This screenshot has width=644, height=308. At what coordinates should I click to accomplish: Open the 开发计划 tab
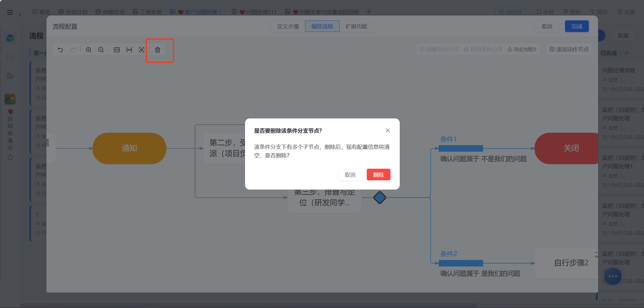73,12
